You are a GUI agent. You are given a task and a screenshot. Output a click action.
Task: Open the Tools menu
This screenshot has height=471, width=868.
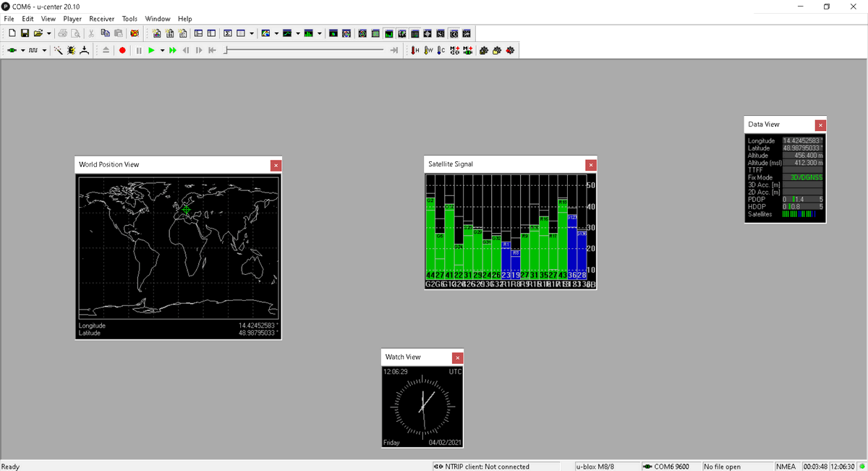click(129, 19)
